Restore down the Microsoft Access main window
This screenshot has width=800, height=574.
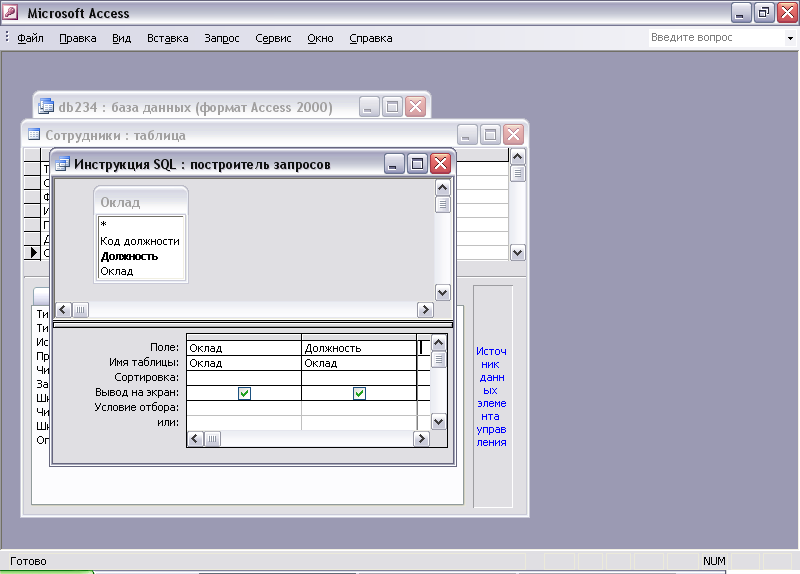[x=764, y=13]
